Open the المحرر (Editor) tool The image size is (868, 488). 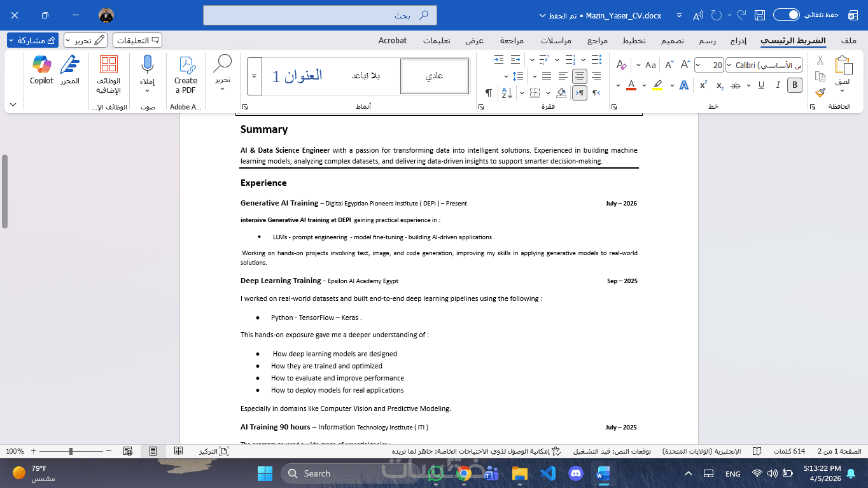70,70
